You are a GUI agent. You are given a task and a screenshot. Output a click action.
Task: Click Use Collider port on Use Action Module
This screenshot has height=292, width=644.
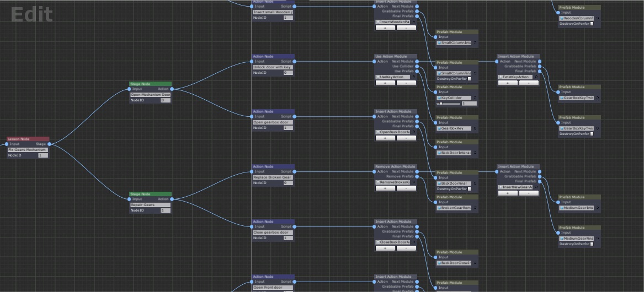coord(417,66)
